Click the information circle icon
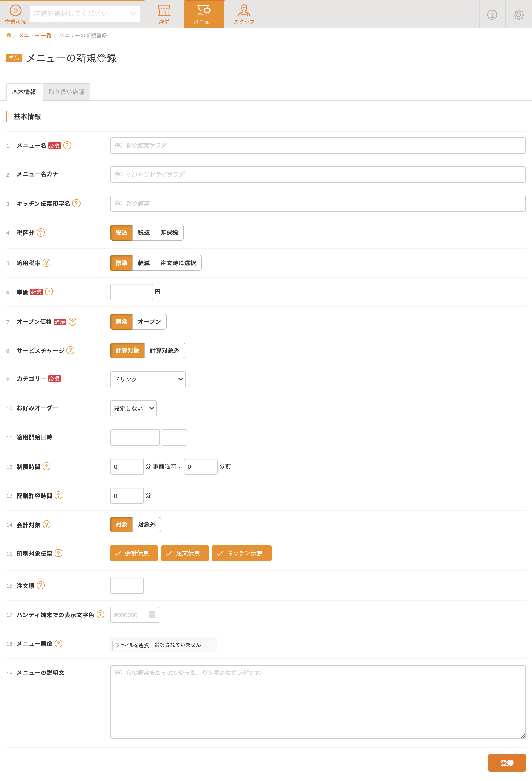 tap(492, 15)
